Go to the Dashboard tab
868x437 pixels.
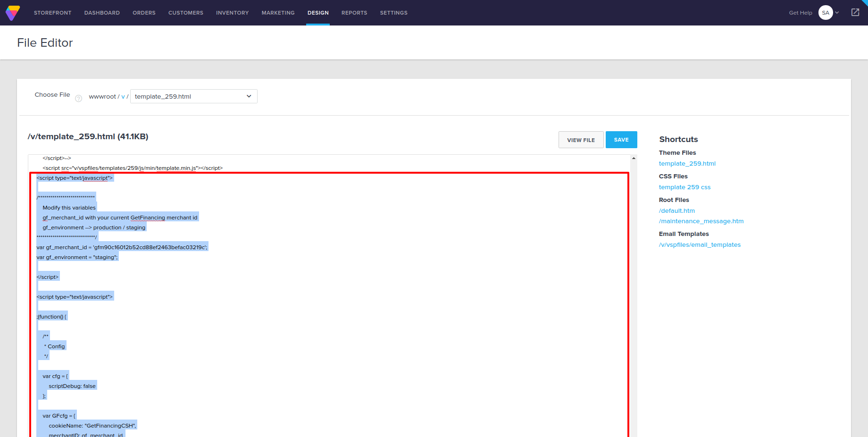(102, 13)
